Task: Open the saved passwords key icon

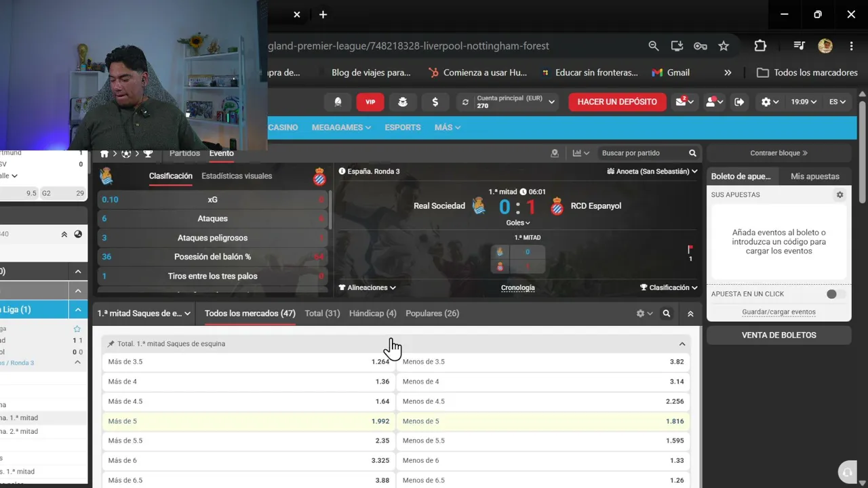Action: point(700,46)
